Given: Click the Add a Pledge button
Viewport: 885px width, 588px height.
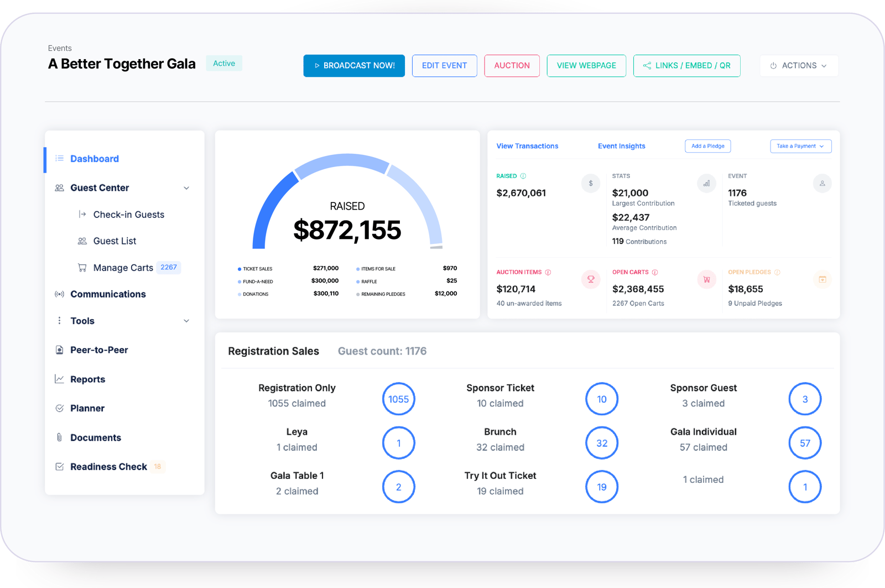Looking at the screenshot, I should tap(708, 146).
